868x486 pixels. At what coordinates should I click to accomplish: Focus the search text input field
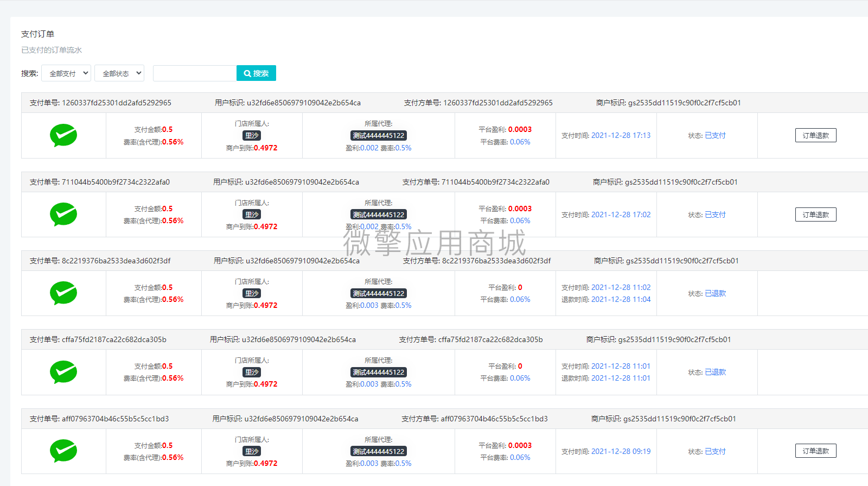(195, 73)
